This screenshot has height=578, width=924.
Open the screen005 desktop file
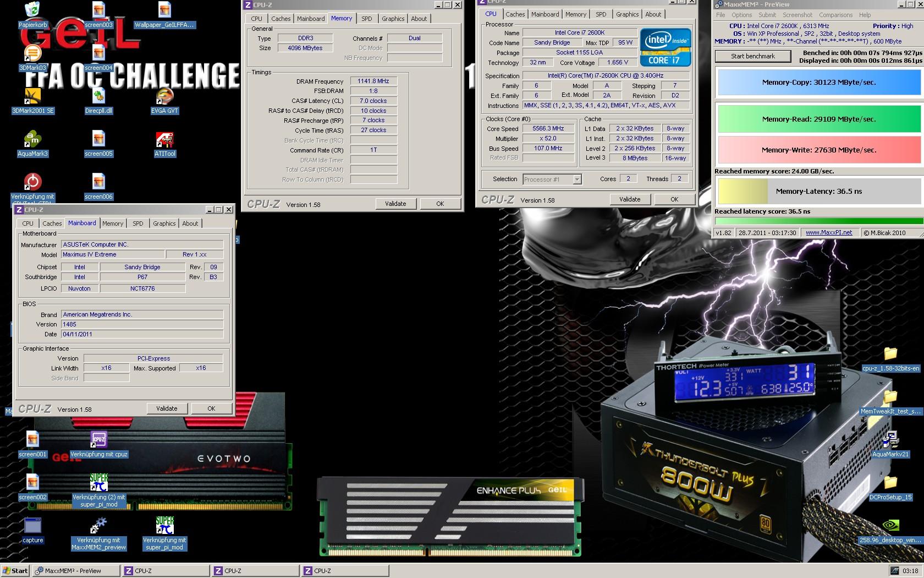[x=98, y=139]
